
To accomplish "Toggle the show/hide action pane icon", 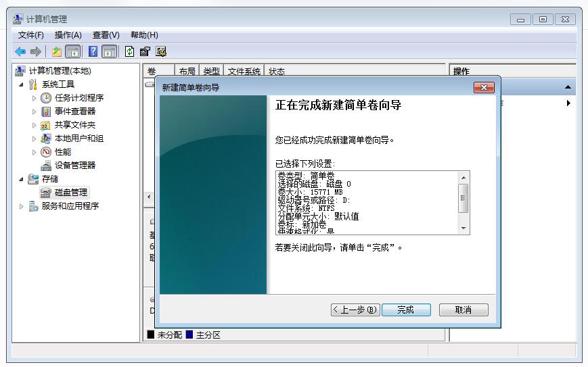I will [110, 51].
